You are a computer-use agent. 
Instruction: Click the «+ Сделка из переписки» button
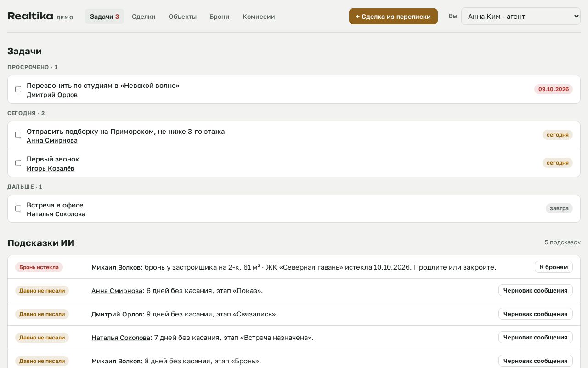[393, 16]
